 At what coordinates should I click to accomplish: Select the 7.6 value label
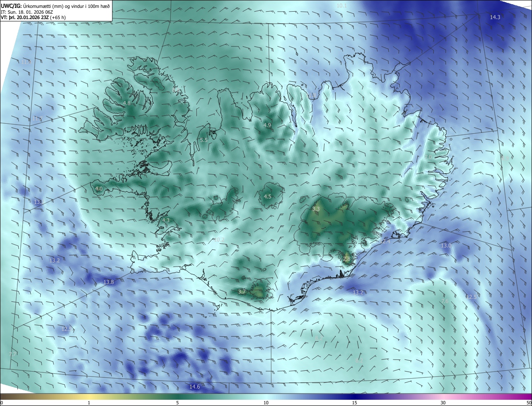click(x=445, y=301)
